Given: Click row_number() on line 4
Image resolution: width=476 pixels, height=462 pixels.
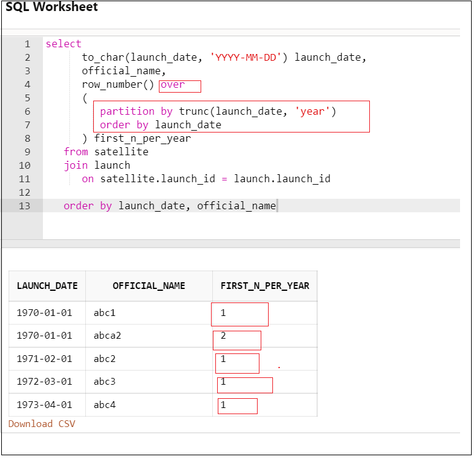Looking at the screenshot, I should (118, 85).
